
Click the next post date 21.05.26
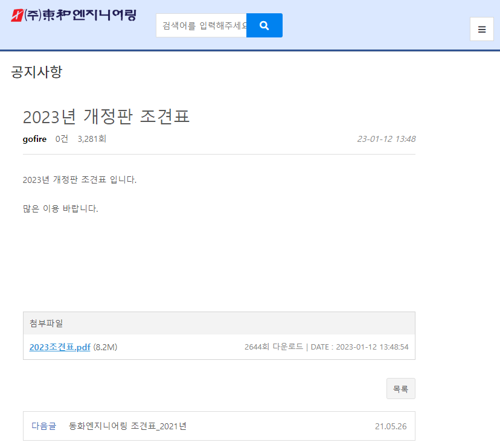coord(391,426)
